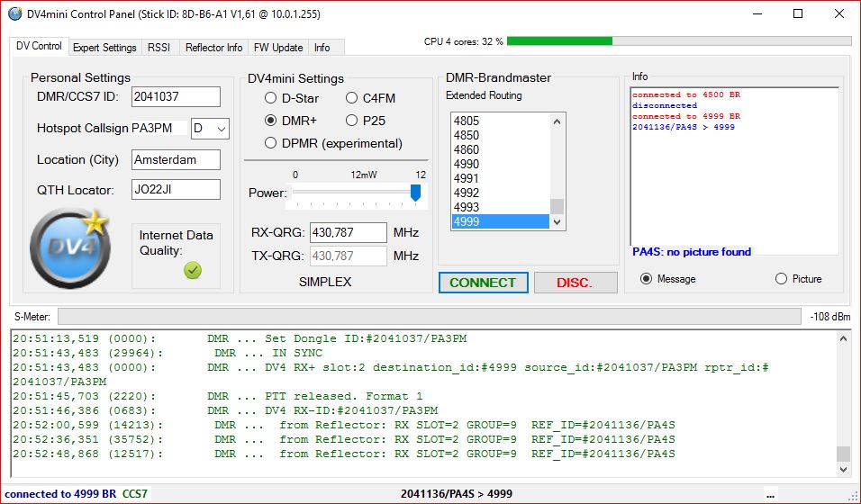Click the log area scroll up arrow
This screenshot has width=861, height=504.
pos(843,338)
